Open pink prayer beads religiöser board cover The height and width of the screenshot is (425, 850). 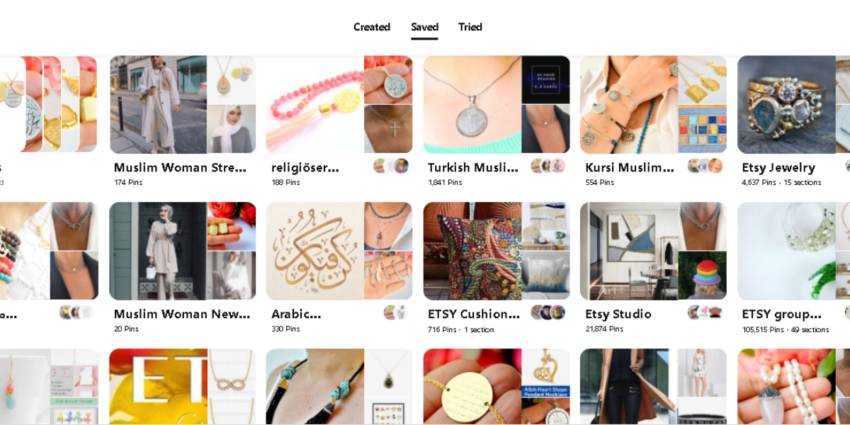click(x=314, y=105)
